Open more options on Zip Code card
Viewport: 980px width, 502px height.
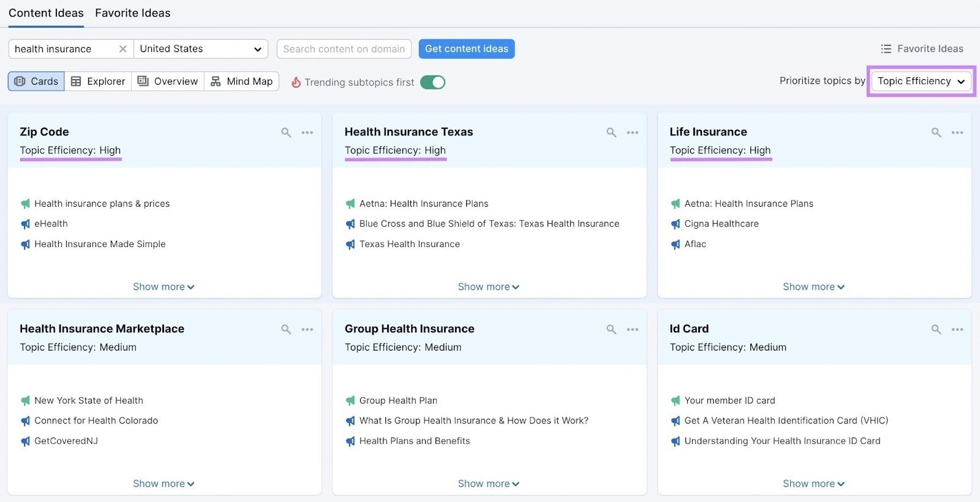[x=307, y=132]
